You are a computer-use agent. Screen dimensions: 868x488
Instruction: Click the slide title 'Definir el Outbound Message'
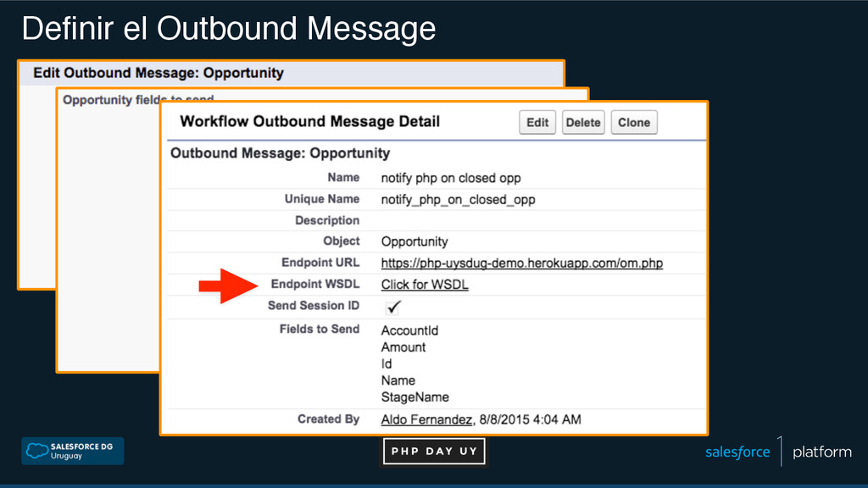click(229, 28)
